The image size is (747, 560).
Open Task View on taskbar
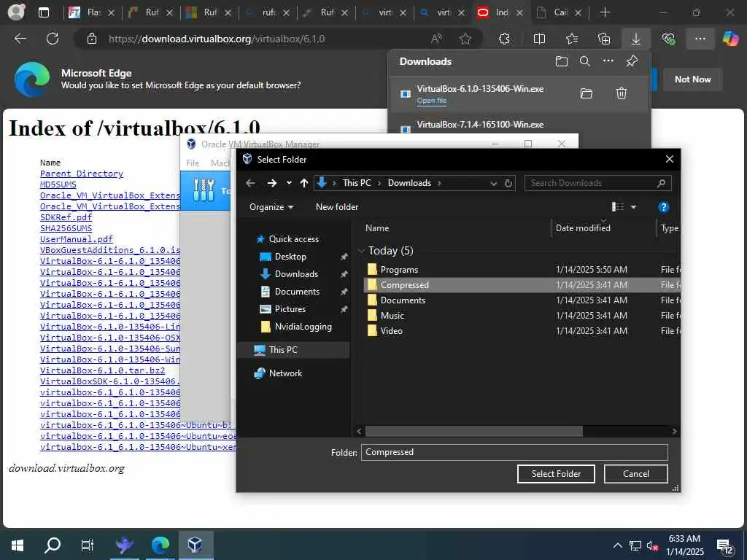88,545
